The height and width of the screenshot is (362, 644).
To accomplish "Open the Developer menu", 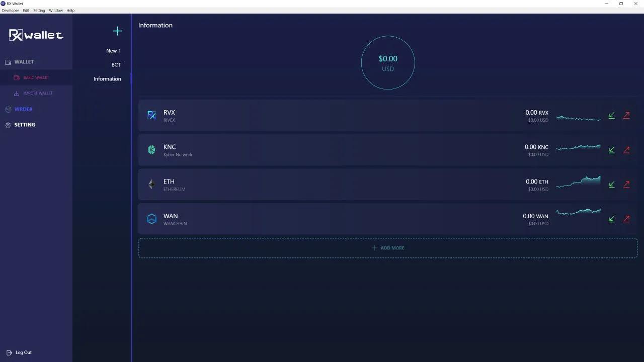I will [x=10, y=10].
